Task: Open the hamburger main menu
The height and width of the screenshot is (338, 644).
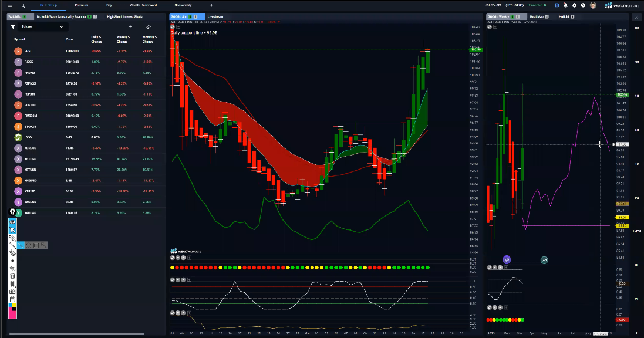Action: pos(10,5)
